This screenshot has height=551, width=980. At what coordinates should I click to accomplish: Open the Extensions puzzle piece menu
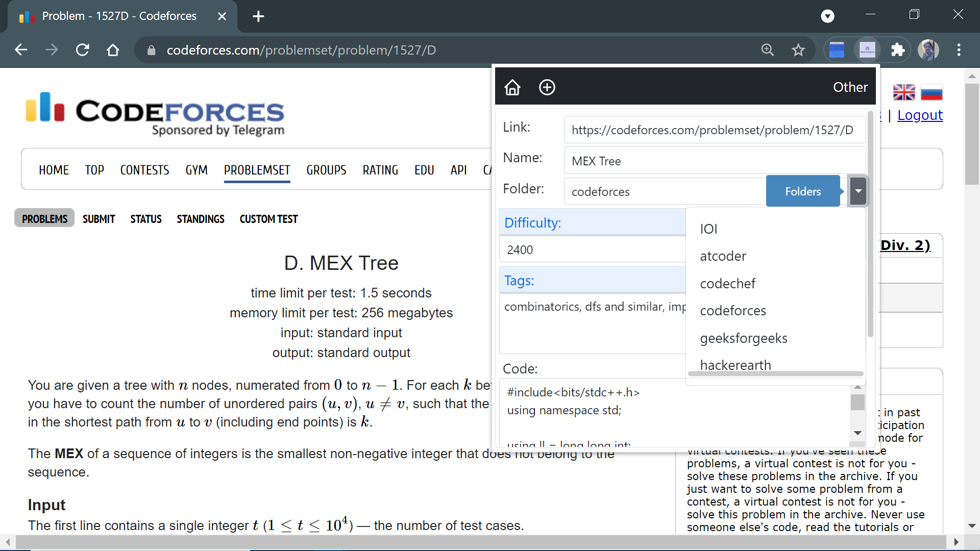[897, 50]
